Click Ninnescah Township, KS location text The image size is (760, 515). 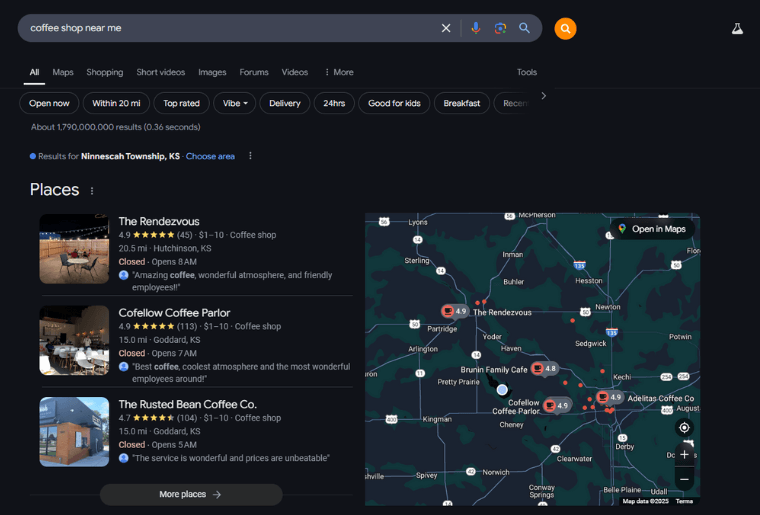pyautogui.click(x=130, y=156)
